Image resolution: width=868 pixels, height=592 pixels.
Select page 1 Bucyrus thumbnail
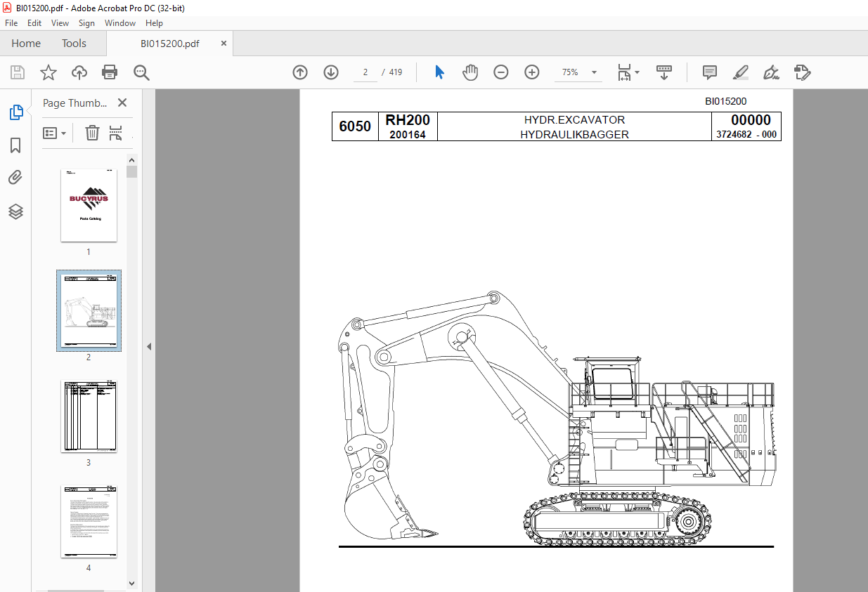[x=89, y=205]
